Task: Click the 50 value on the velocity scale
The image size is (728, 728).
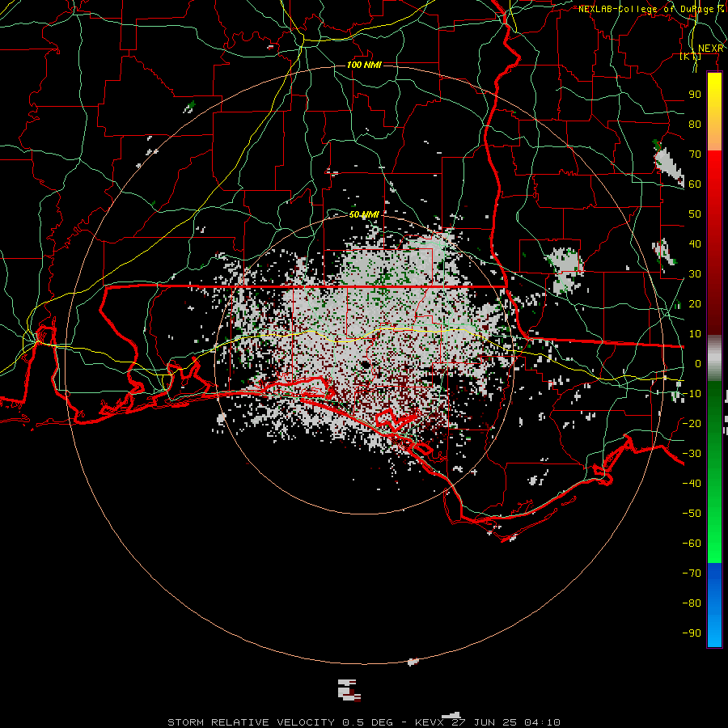Action: click(695, 214)
